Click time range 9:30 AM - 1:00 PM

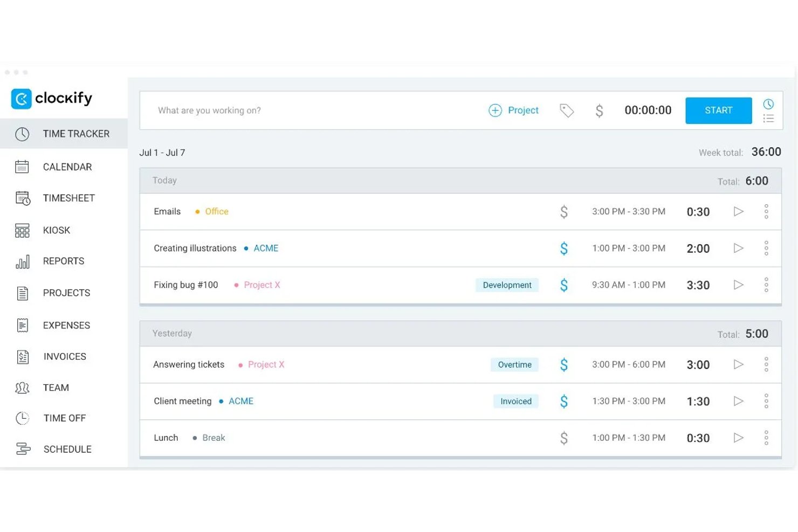click(629, 285)
